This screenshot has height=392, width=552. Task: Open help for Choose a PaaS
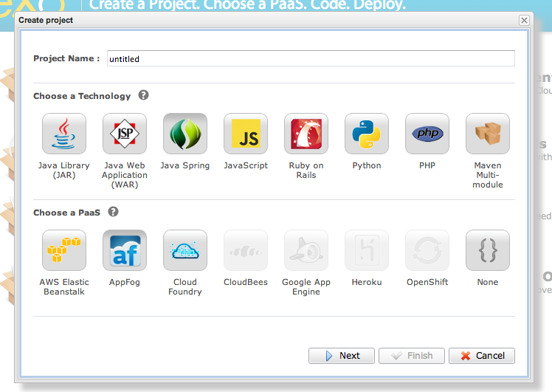[x=113, y=212]
